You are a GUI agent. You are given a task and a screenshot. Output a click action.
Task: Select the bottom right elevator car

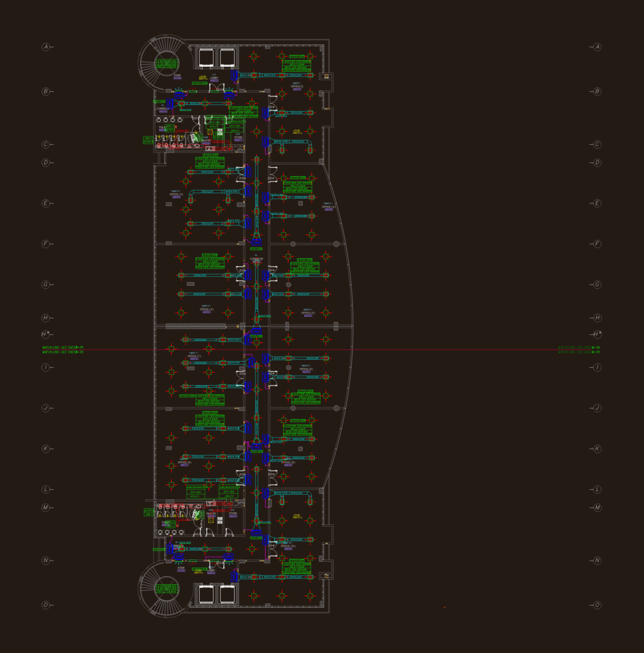tap(227, 594)
